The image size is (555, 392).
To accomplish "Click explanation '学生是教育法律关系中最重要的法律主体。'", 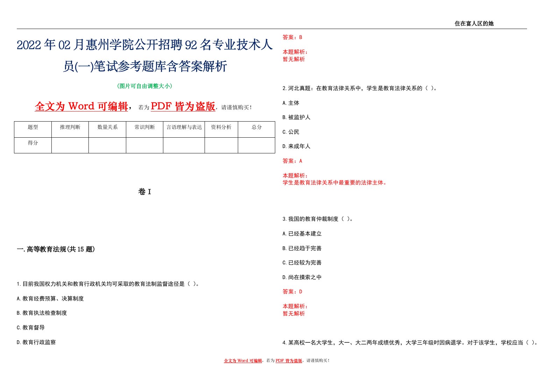I will pyautogui.click(x=336, y=183).
